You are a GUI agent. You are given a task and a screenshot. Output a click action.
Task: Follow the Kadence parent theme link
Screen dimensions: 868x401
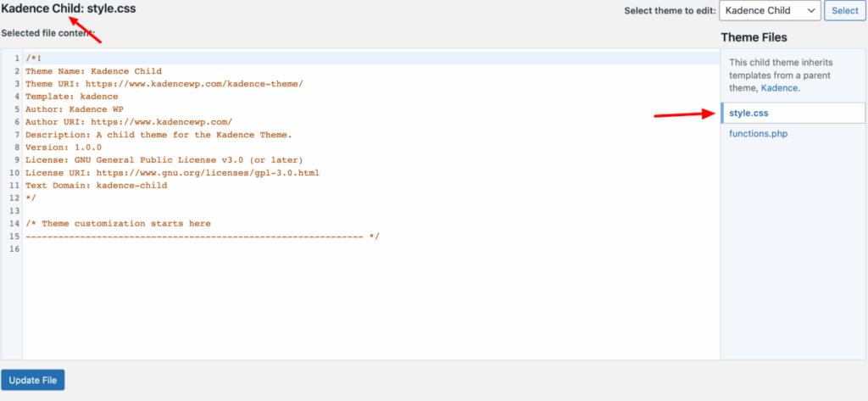(779, 87)
